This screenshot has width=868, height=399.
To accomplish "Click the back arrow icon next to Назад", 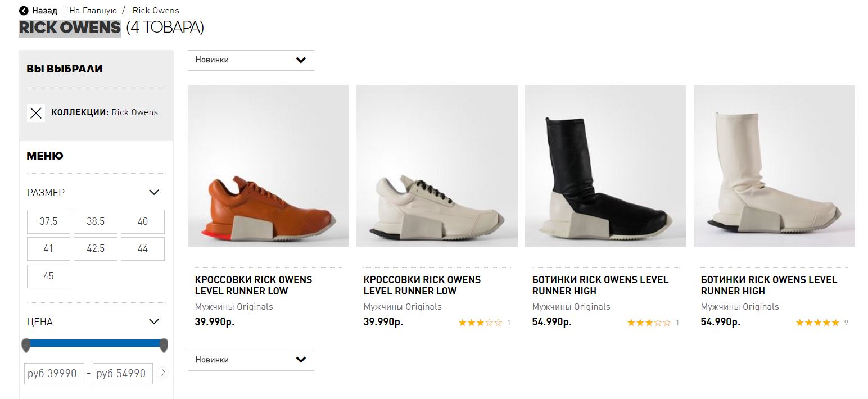I will [24, 11].
